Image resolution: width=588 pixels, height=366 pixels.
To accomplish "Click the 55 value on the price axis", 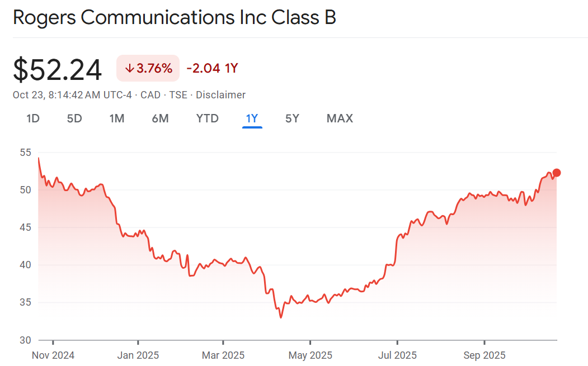I will point(25,153).
